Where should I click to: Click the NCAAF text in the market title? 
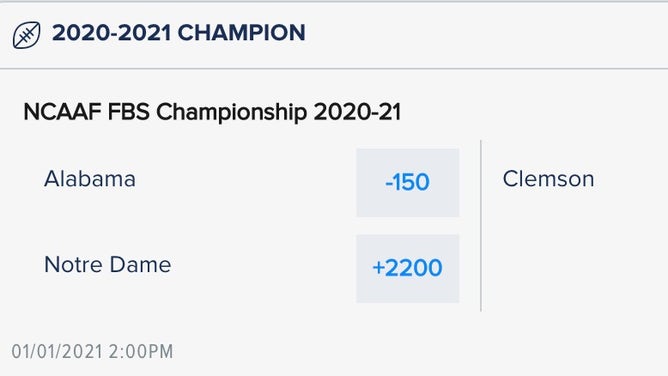point(63,112)
